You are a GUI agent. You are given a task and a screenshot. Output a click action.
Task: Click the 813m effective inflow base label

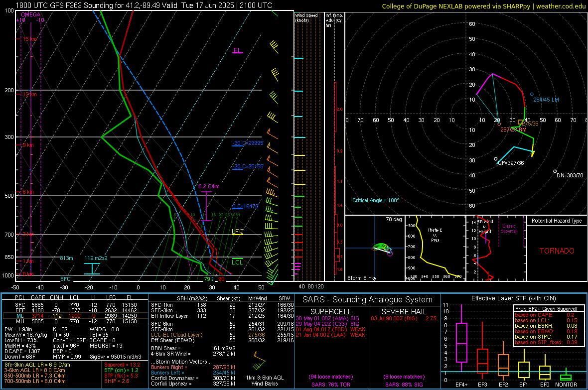tap(66, 258)
